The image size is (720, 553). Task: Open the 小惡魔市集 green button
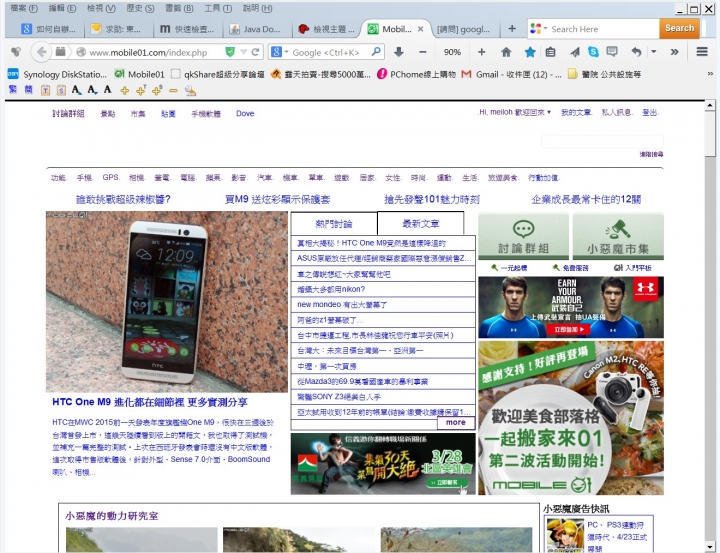(618, 237)
